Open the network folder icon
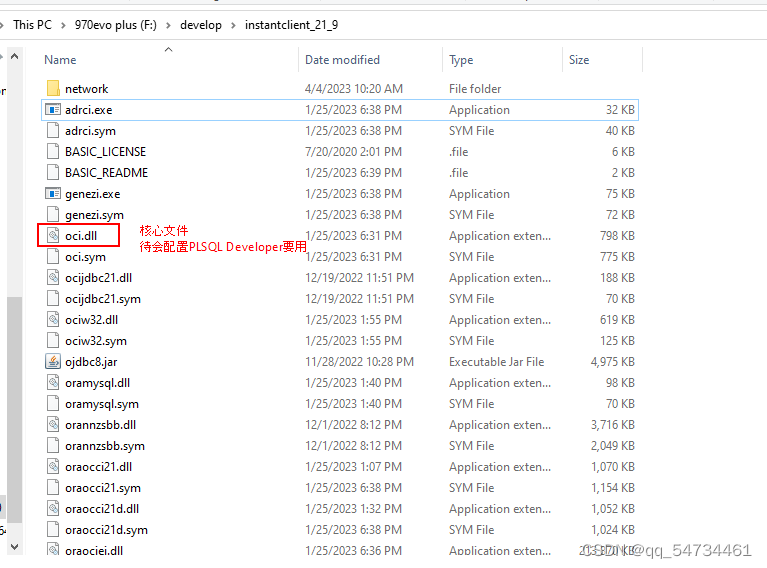Screen dimensions: 767x568 tap(53, 89)
